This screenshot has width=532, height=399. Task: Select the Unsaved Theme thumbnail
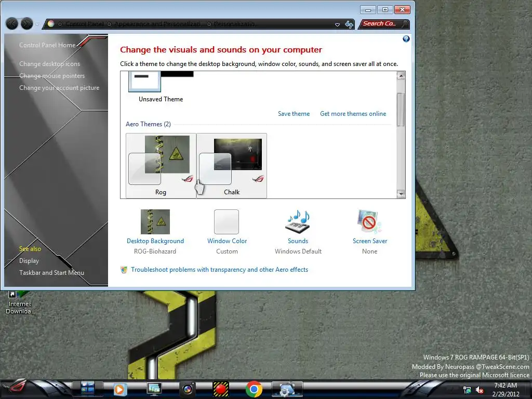[x=161, y=82]
